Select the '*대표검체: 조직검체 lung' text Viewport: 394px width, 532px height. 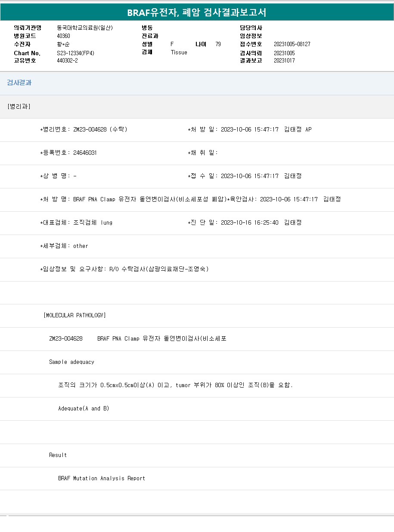pyautogui.click(x=76, y=222)
